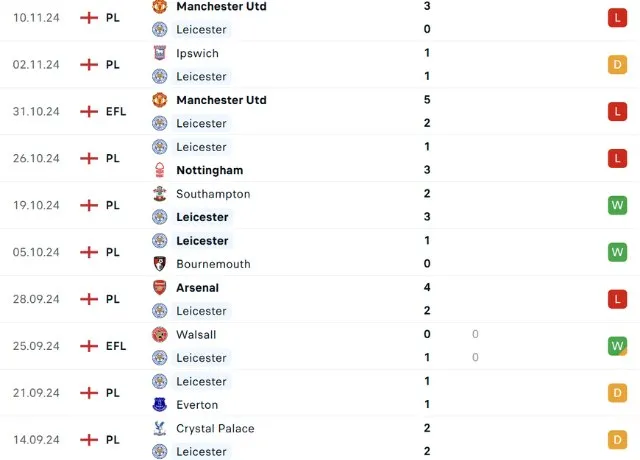
Task: Click the England flag beside the 26.10.24 match
Action: coord(89,158)
